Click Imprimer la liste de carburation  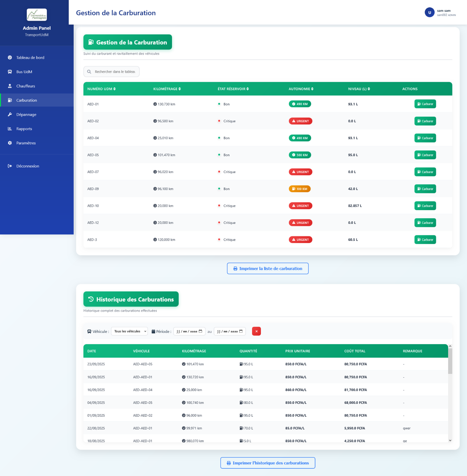[268, 269]
